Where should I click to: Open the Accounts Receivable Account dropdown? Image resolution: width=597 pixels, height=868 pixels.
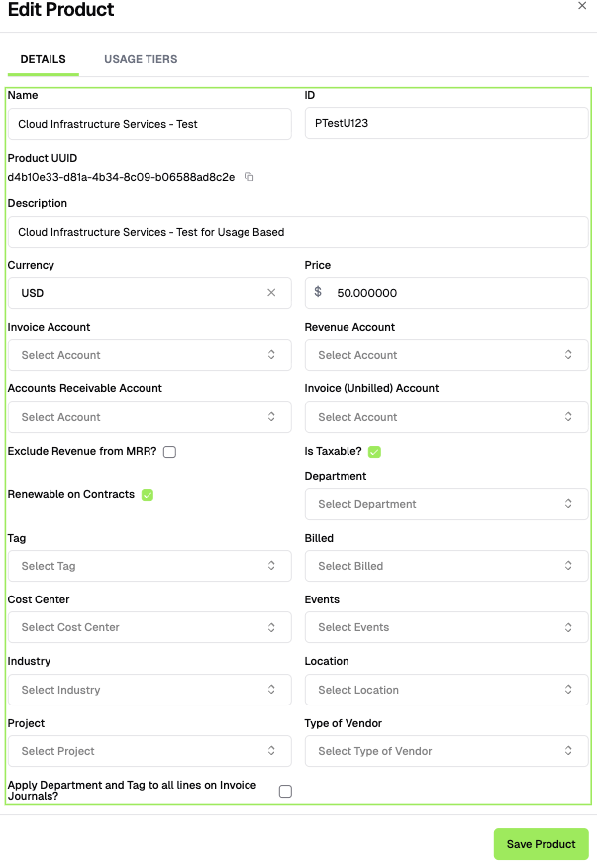[149, 417]
